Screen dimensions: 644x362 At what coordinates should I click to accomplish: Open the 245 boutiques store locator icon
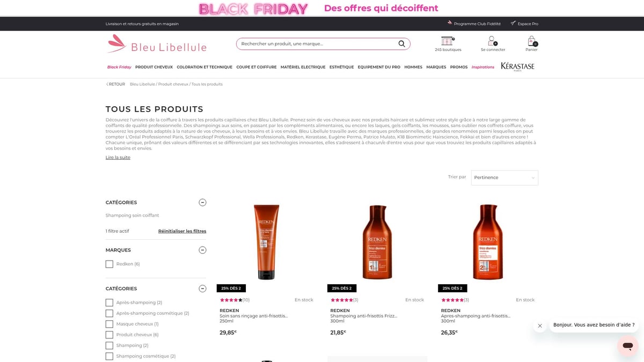[x=448, y=41]
